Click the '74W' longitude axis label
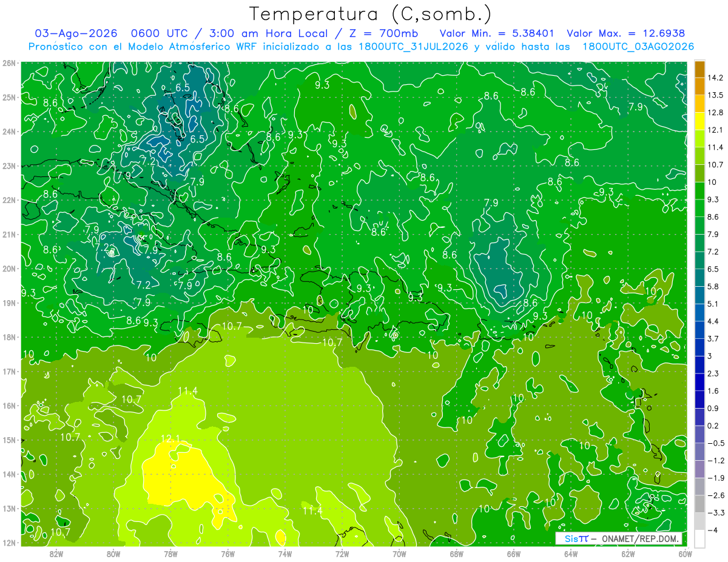728x562 pixels. pos(285,554)
